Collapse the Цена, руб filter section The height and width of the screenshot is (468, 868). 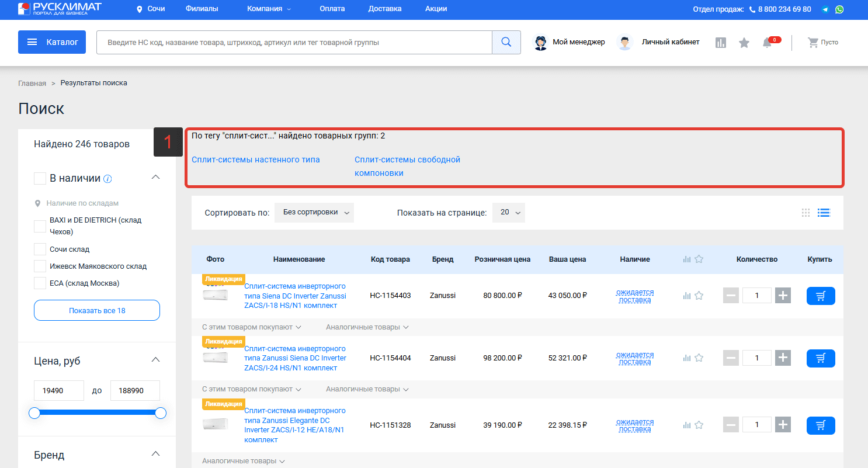click(155, 360)
